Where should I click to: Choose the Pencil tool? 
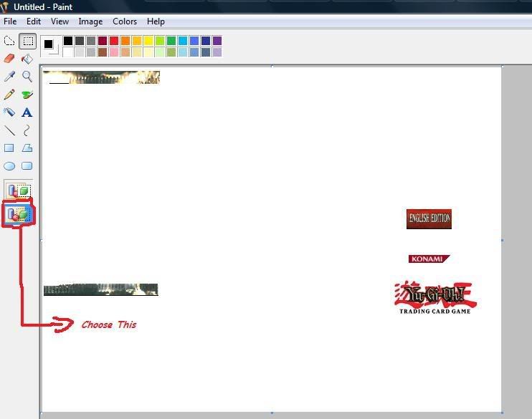[9, 95]
